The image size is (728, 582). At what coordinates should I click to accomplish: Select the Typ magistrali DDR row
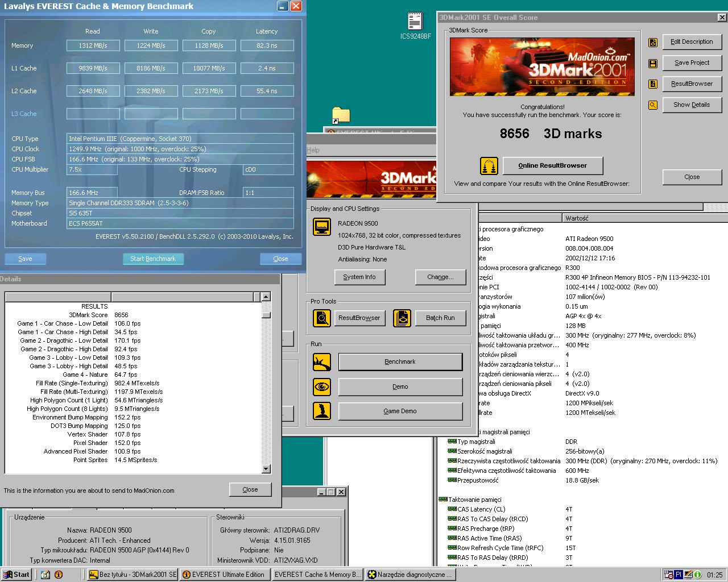point(583,442)
